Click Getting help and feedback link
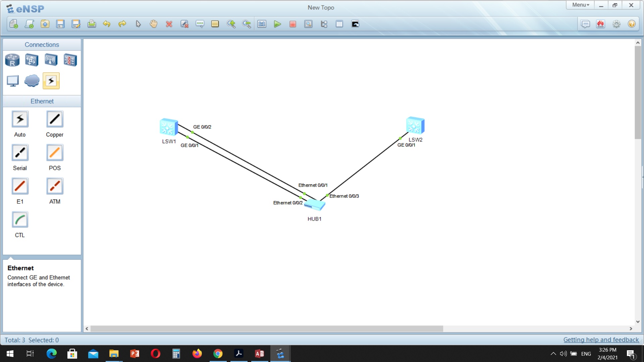Screen dimensions: 644x362 point(601,340)
